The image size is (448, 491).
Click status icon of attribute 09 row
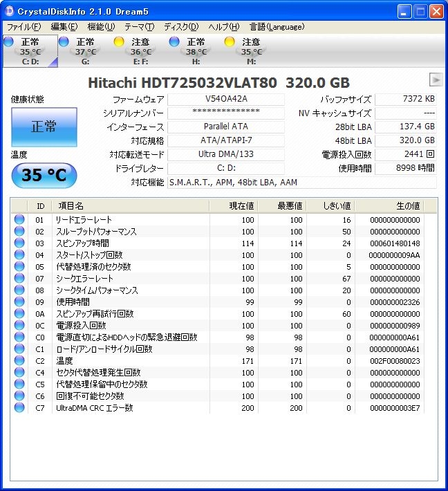[19, 302]
